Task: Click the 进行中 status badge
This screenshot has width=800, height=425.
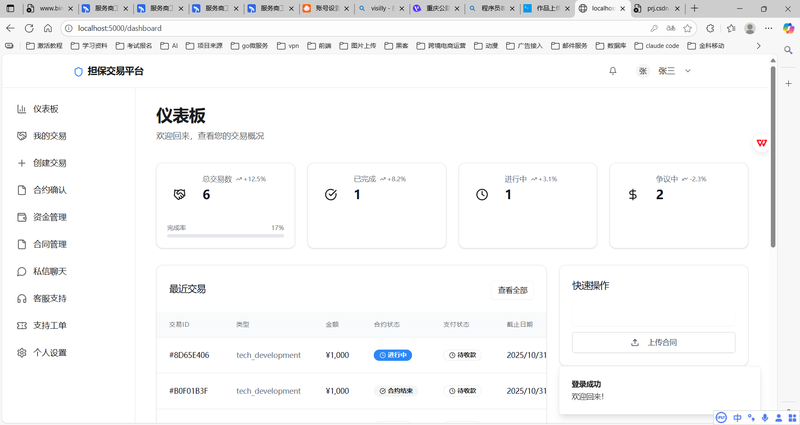Action: [x=393, y=355]
